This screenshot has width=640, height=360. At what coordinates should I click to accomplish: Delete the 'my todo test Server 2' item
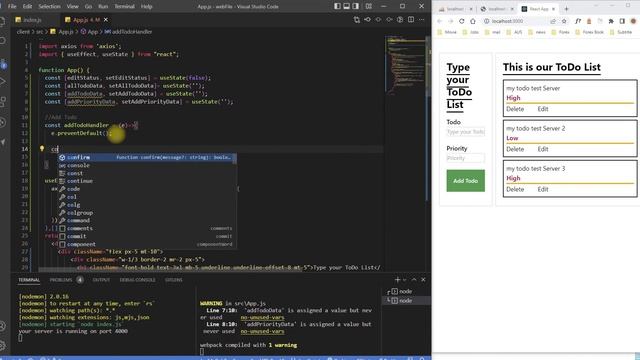pyautogui.click(x=515, y=149)
